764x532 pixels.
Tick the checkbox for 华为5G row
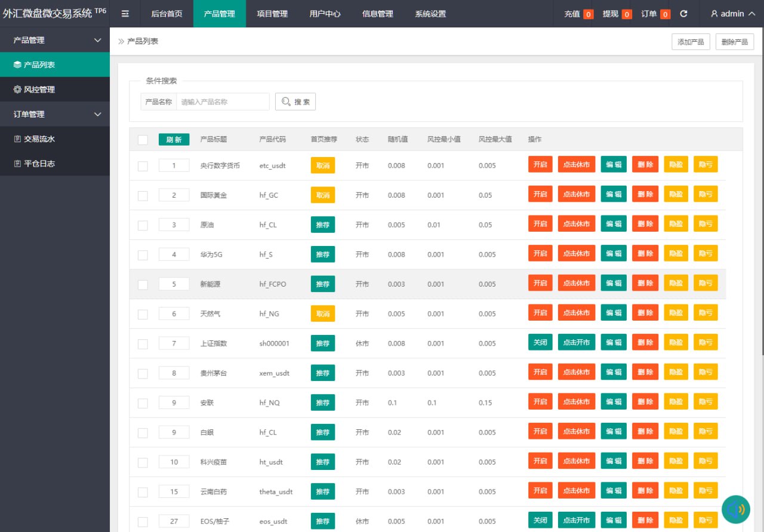pos(143,255)
